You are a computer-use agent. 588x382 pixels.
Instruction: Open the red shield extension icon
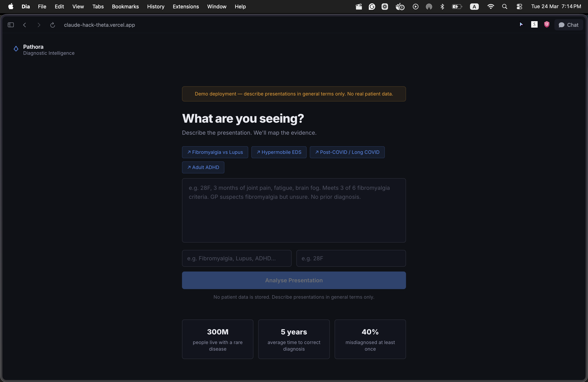546,24
